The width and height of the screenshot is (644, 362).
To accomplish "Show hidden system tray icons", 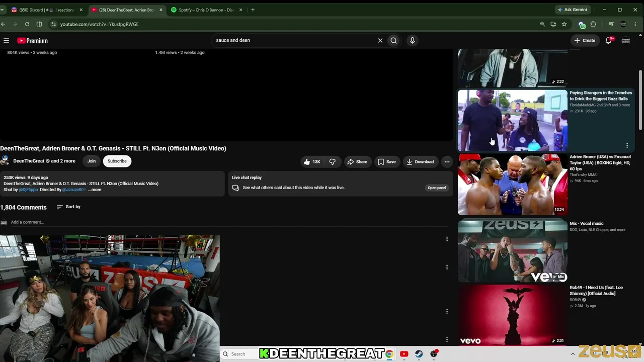I will 573,354.
